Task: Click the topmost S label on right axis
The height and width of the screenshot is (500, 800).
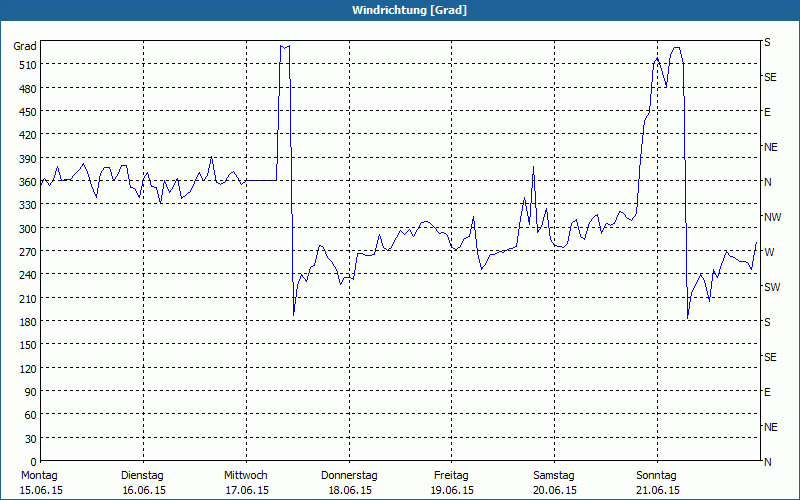Action: click(767, 42)
